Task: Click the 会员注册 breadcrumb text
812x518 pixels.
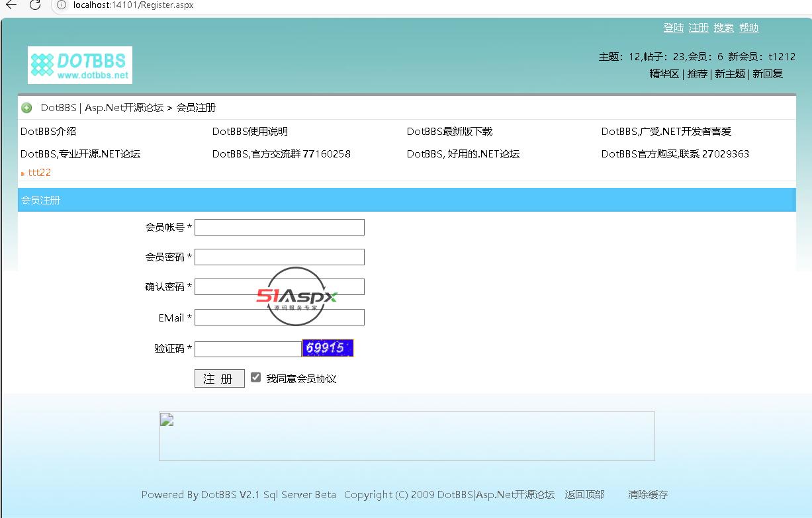Action: 196,108
